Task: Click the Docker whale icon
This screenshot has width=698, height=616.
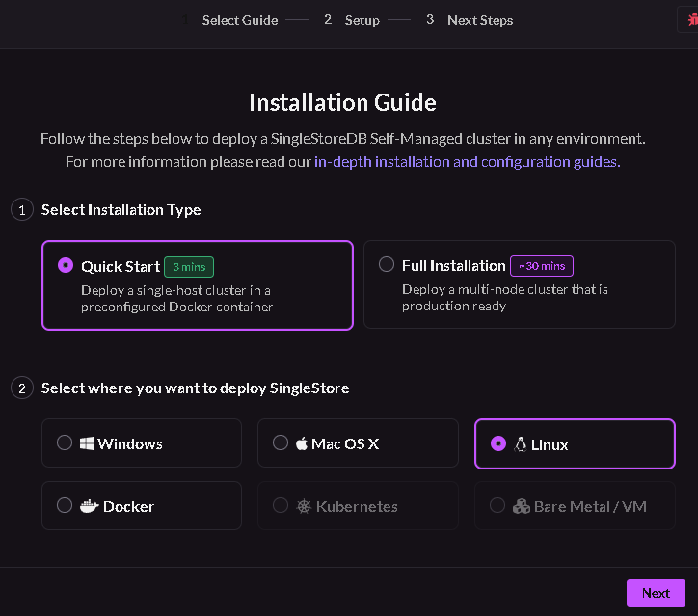Action: [89, 506]
